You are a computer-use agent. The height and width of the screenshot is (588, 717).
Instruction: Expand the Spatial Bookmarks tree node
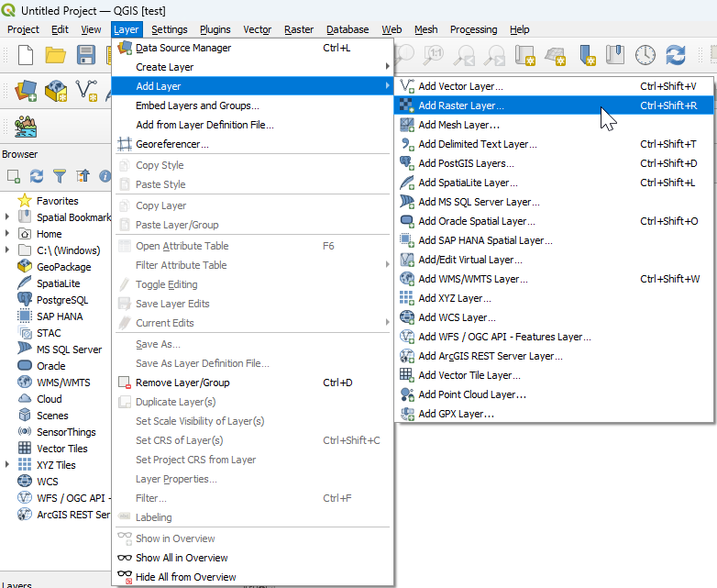pyautogui.click(x=7, y=217)
